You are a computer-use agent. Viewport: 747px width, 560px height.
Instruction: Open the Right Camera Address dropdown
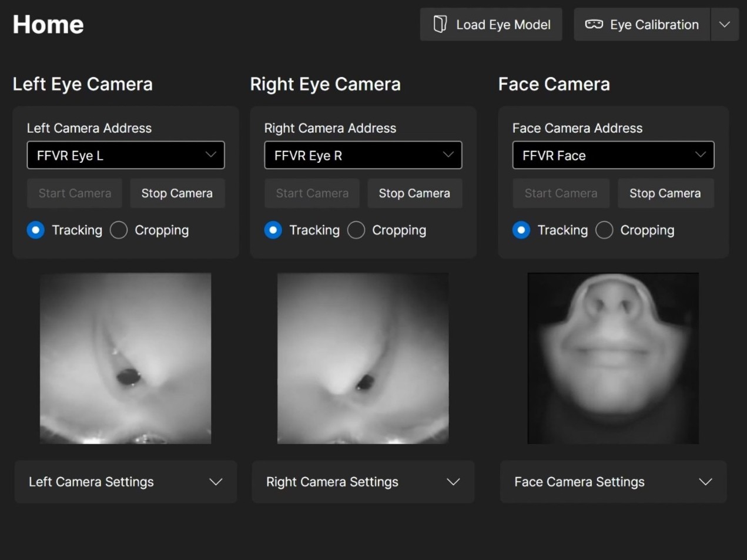363,155
